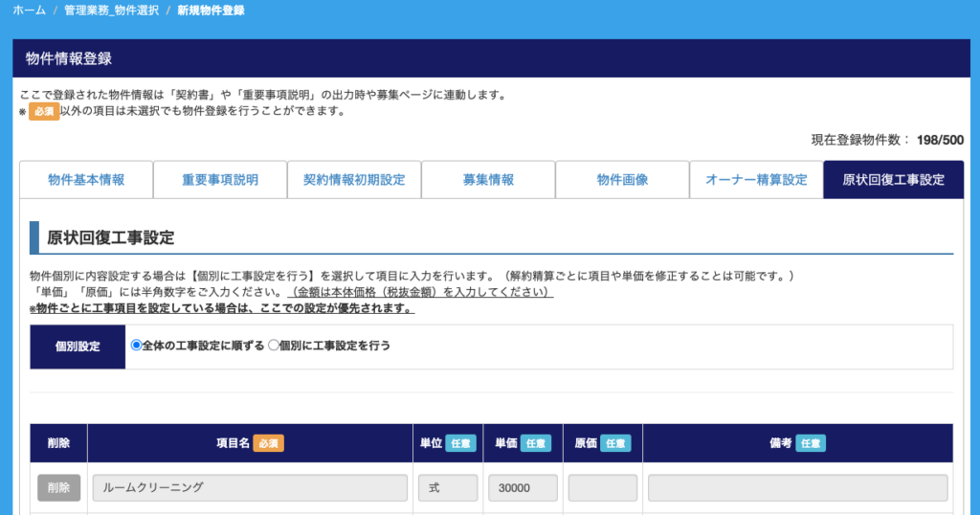Viewport: 980px width, 515px height.
Task: Click the 任意 badge beside 備考 header
Action: 811,443
